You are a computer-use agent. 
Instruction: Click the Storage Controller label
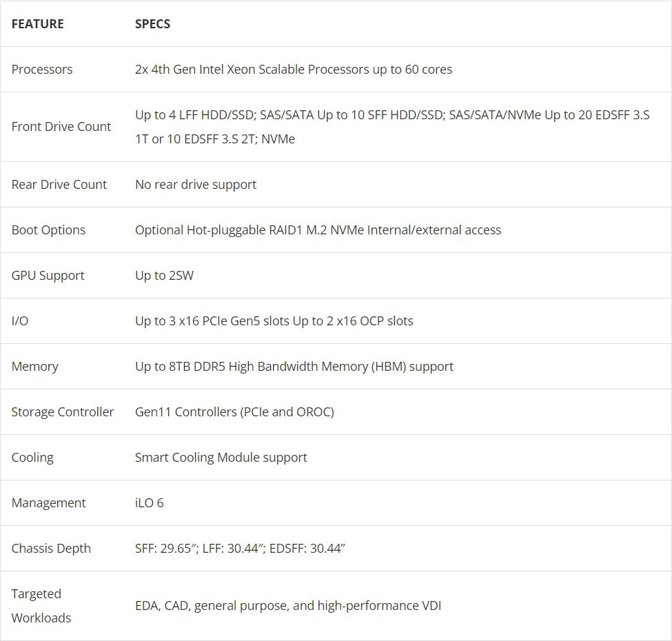coord(63,412)
